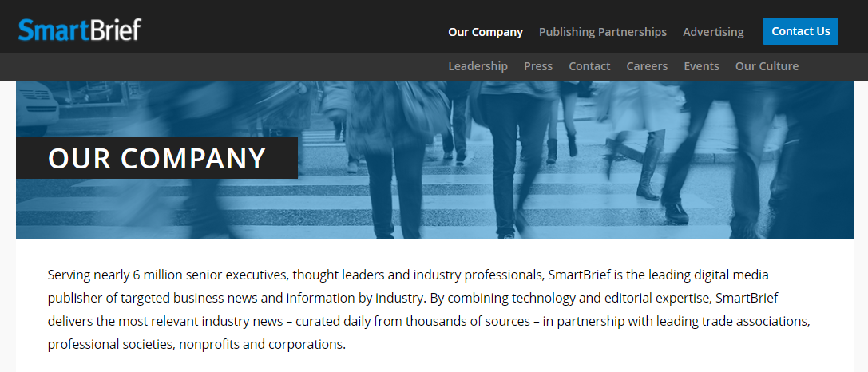Click the pedestrian crosswalk hero image
Image resolution: width=868 pixels, height=372 pixels.
click(x=559, y=176)
